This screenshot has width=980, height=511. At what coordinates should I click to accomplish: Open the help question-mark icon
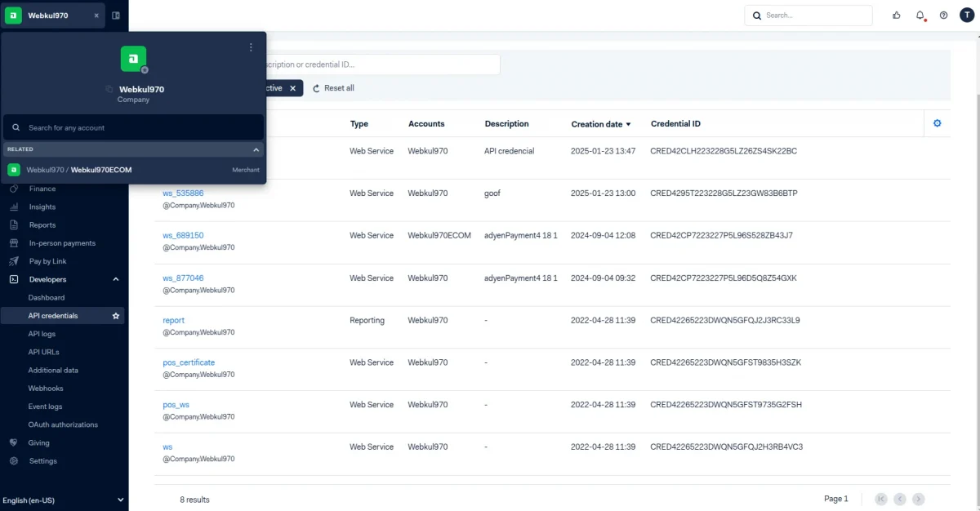tap(944, 16)
